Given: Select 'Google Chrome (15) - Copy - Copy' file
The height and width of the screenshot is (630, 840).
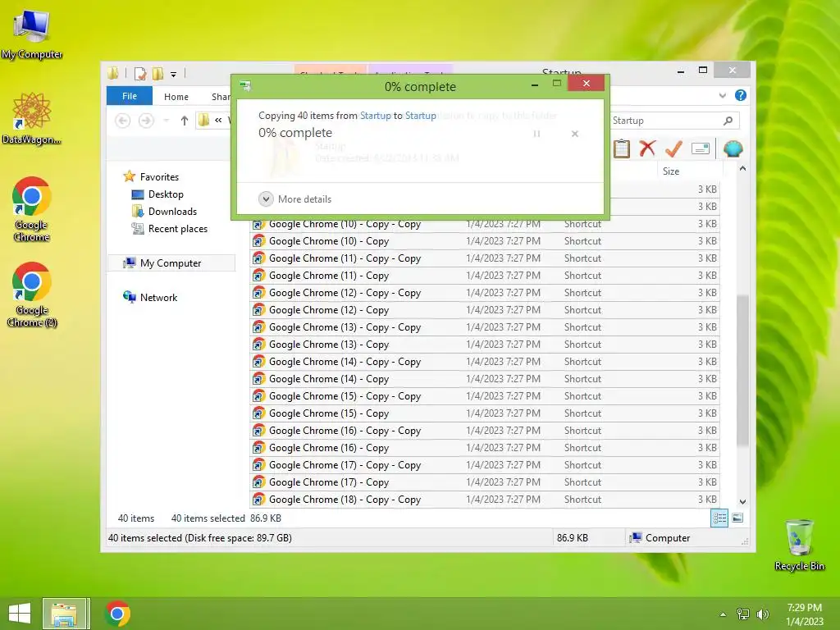Looking at the screenshot, I should coord(484,396).
